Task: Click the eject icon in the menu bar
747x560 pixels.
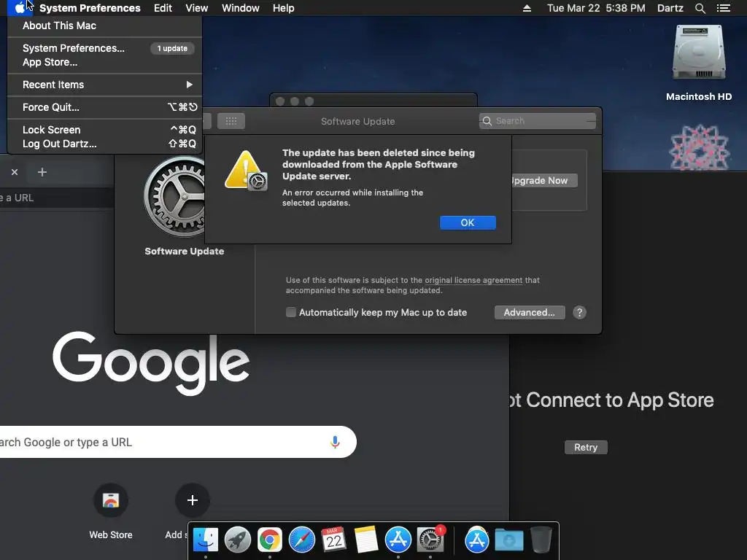Action: [x=527, y=8]
